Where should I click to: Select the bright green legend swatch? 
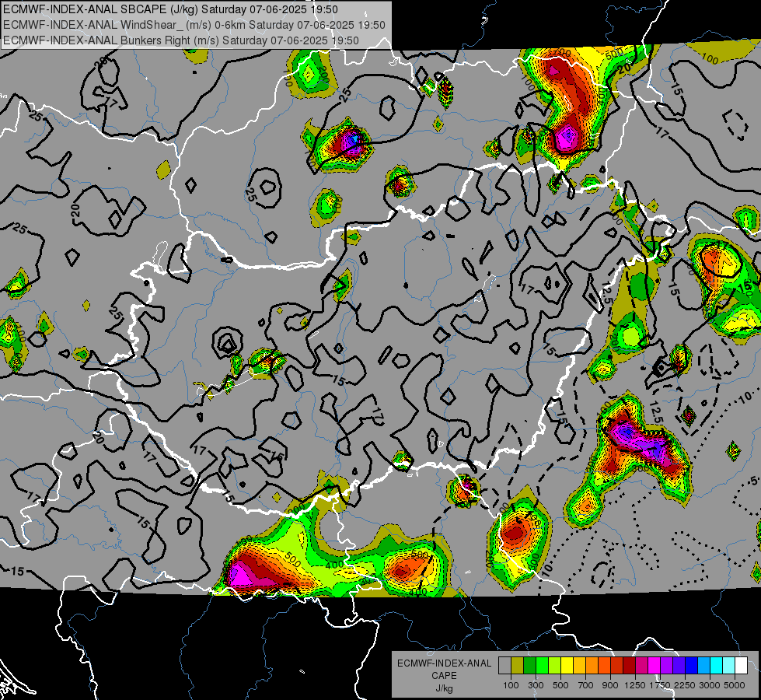(x=542, y=666)
